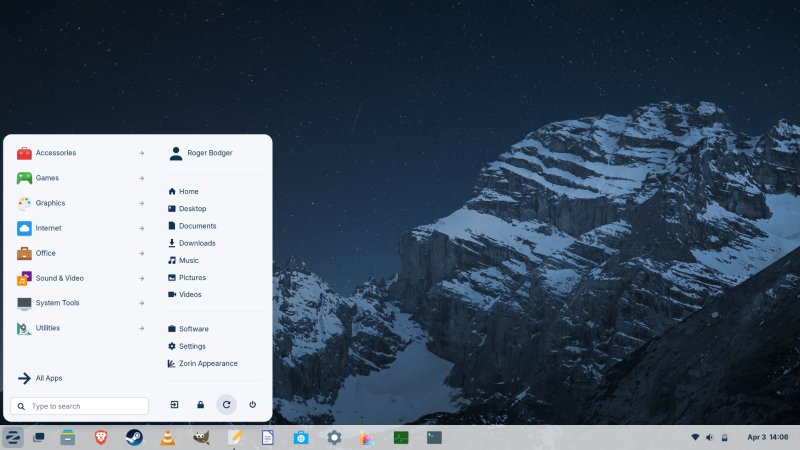
Task: Launch VLC media player from taskbar
Action: click(167, 437)
